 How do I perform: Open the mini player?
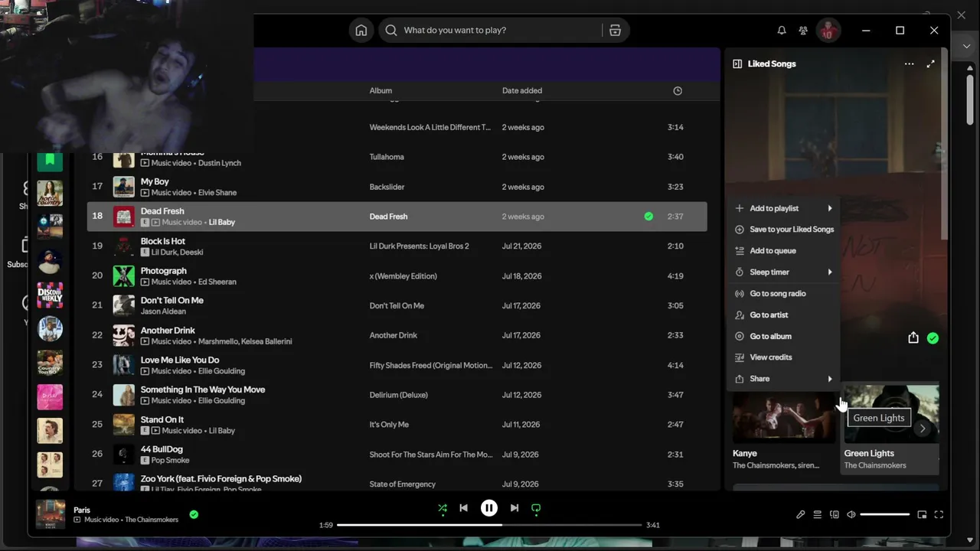tap(922, 515)
